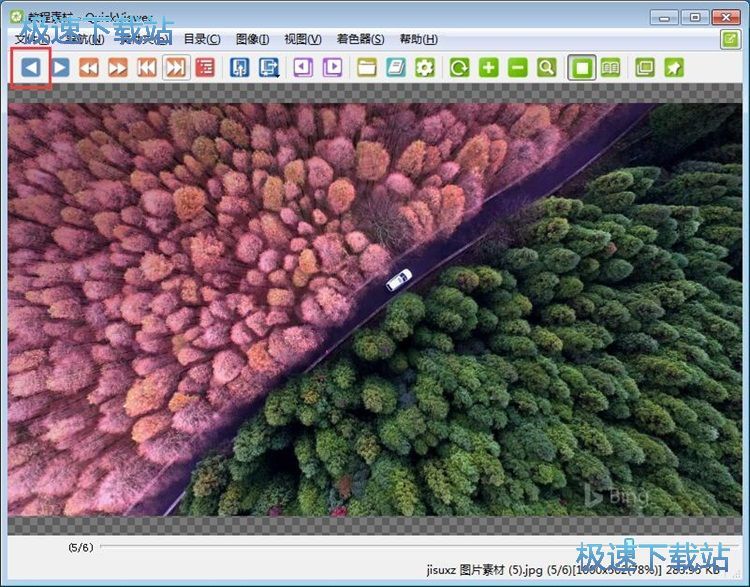Image resolution: width=750 pixels, height=587 pixels.
Task: Expand the 帮助 menu
Action: (x=418, y=39)
